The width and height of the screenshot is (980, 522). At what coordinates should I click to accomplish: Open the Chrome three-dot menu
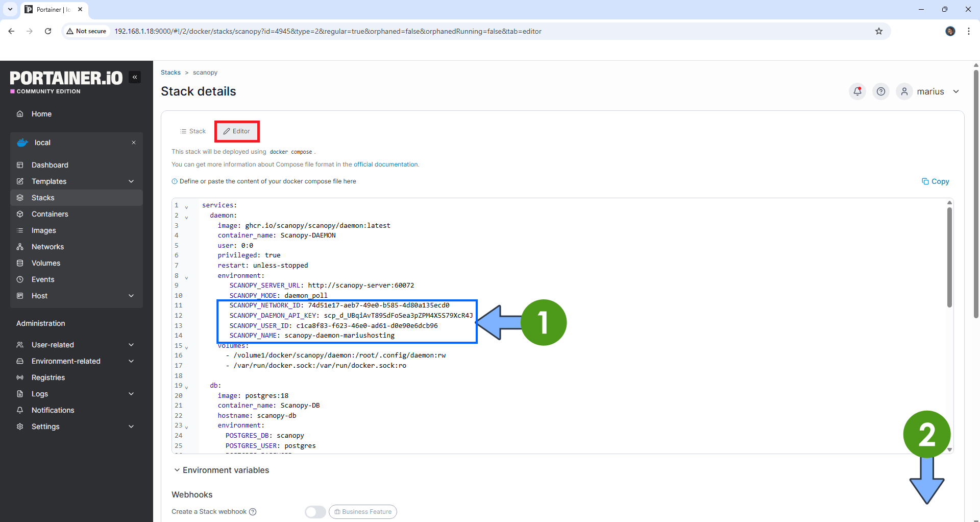click(969, 31)
